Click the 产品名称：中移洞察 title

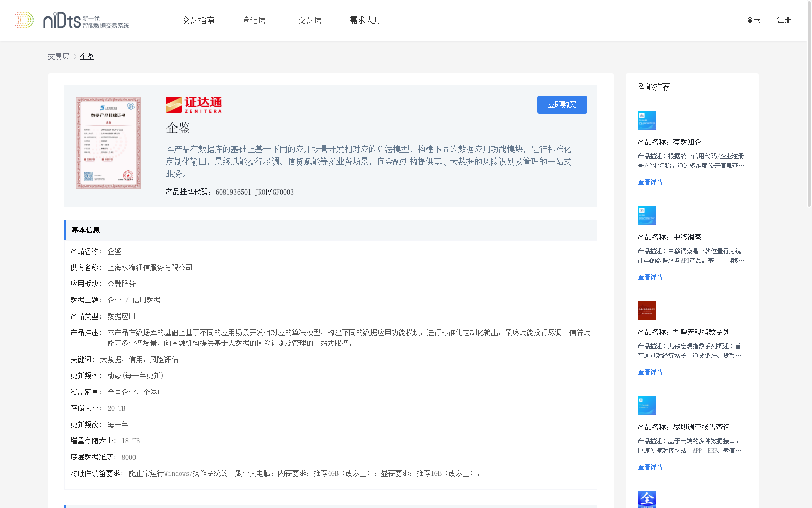pyautogui.click(x=670, y=237)
